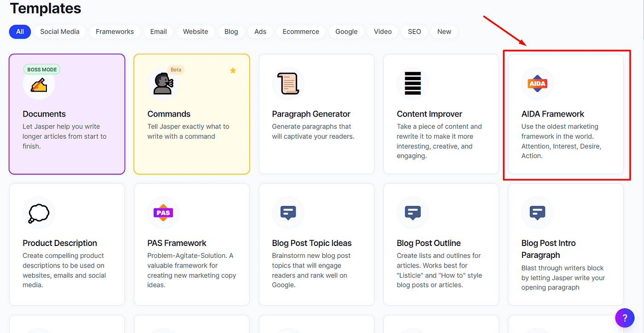Open the purple help question mark button
This screenshot has width=644, height=333.
625,318
